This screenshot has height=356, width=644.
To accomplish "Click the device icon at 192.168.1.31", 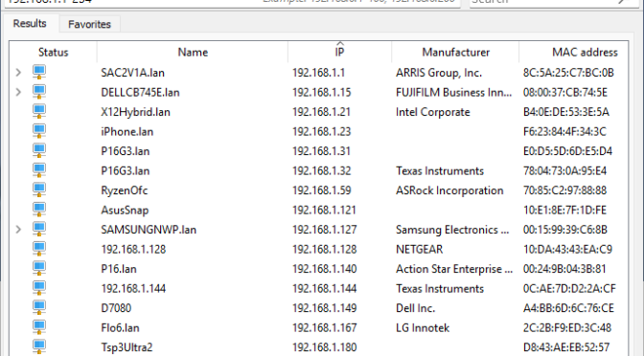I will click(39, 151).
